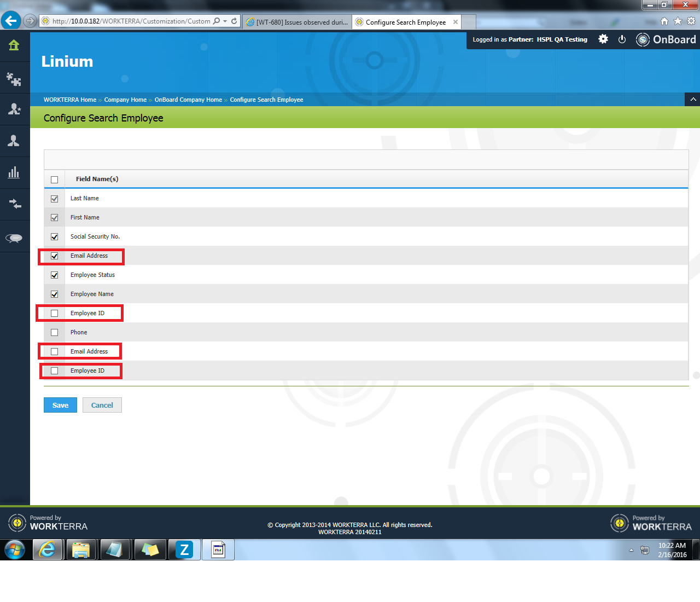Uncheck the Employee Status checkbox
The height and width of the screenshot is (602, 700).
(55, 275)
